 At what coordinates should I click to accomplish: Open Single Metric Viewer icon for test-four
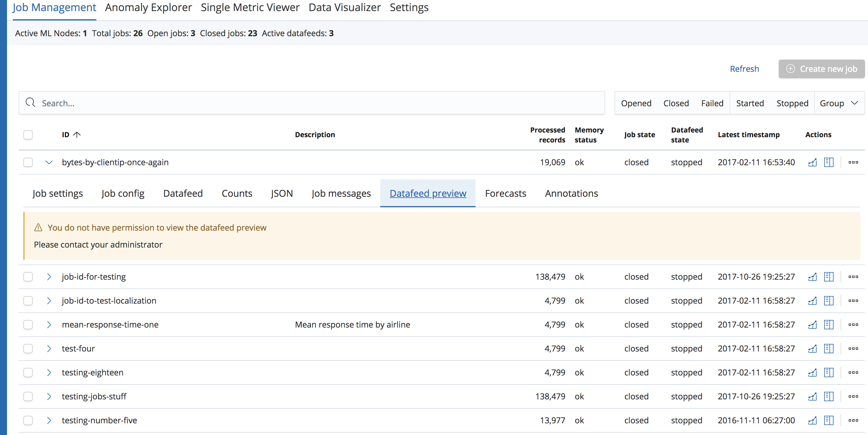point(813,349)
